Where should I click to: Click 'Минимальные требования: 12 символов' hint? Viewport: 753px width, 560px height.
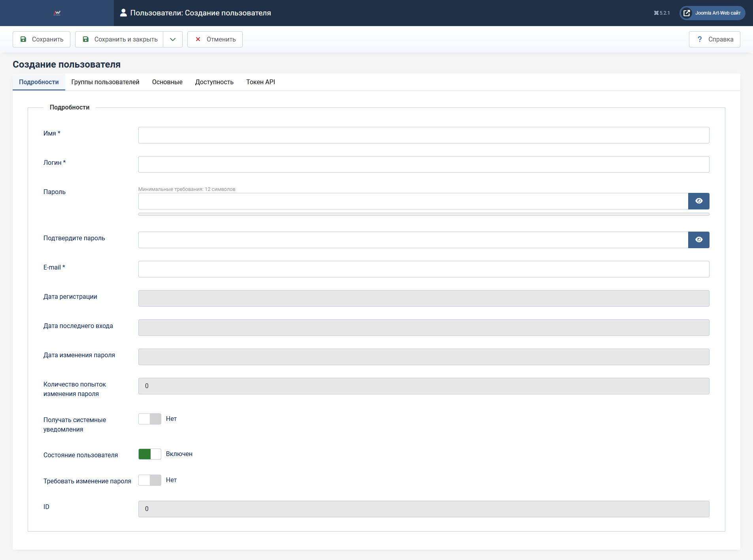pos(187,189)
